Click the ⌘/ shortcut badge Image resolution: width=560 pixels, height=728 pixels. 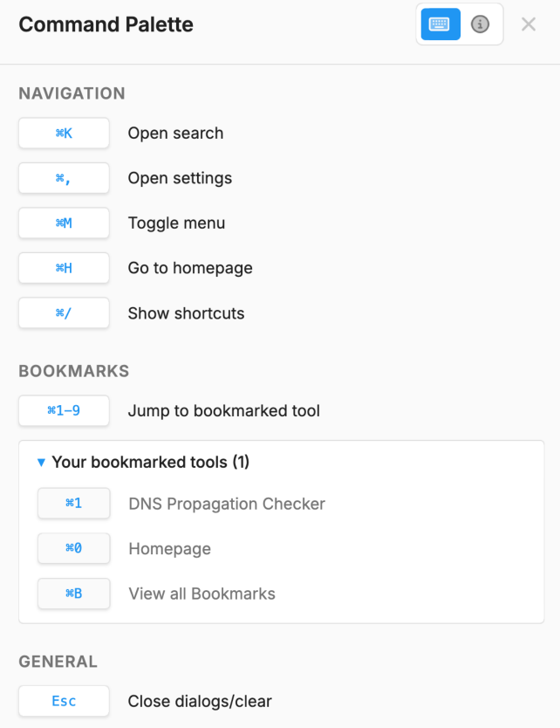pyautogui.click(x=64, y=313)
